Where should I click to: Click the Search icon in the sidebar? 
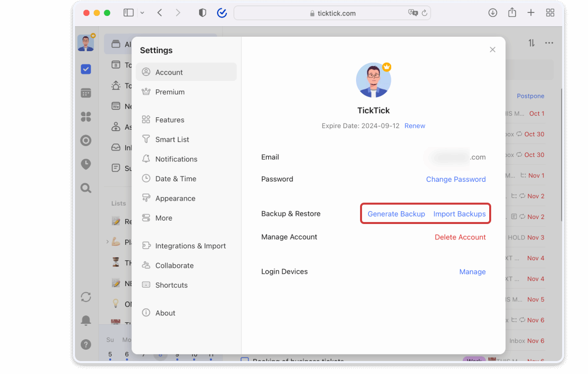point(86,188)
